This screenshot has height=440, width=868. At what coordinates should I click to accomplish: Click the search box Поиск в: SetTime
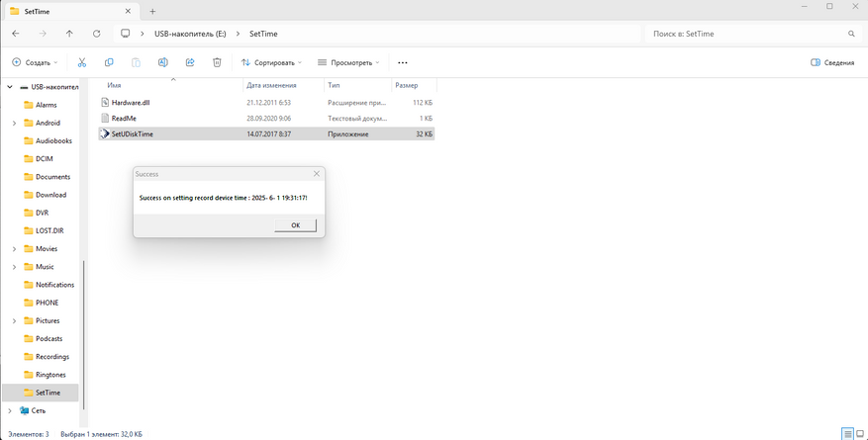point(753,34)
